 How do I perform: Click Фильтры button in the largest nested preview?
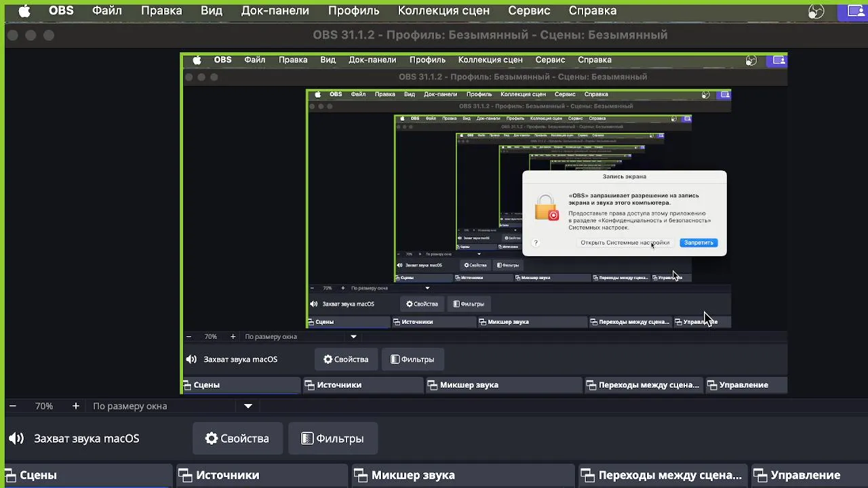pyautogui.click(x=412, y=360)
